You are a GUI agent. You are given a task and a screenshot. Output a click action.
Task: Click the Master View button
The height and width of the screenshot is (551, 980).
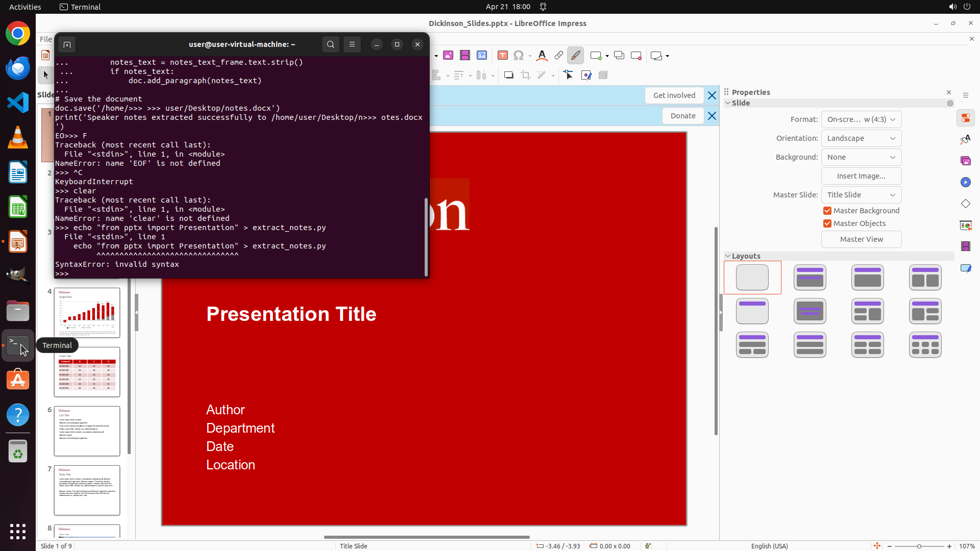(861, 239)
